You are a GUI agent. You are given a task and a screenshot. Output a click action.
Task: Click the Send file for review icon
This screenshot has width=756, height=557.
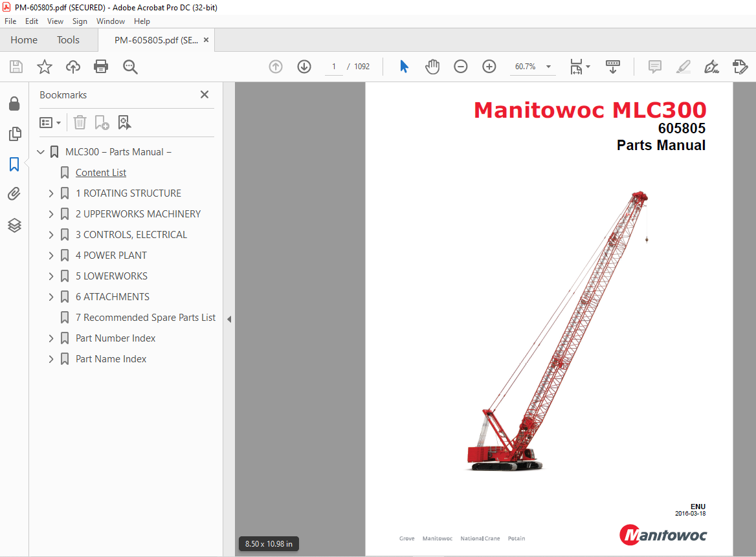(740, 67)
